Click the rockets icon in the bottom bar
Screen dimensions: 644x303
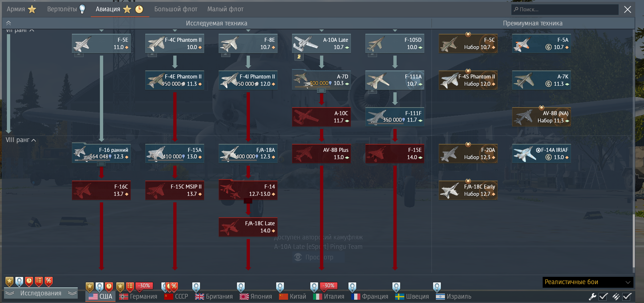(x=616, y=296)
